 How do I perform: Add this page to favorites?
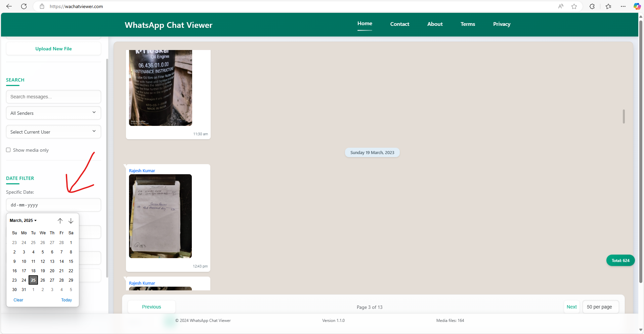tap(574, 6)
